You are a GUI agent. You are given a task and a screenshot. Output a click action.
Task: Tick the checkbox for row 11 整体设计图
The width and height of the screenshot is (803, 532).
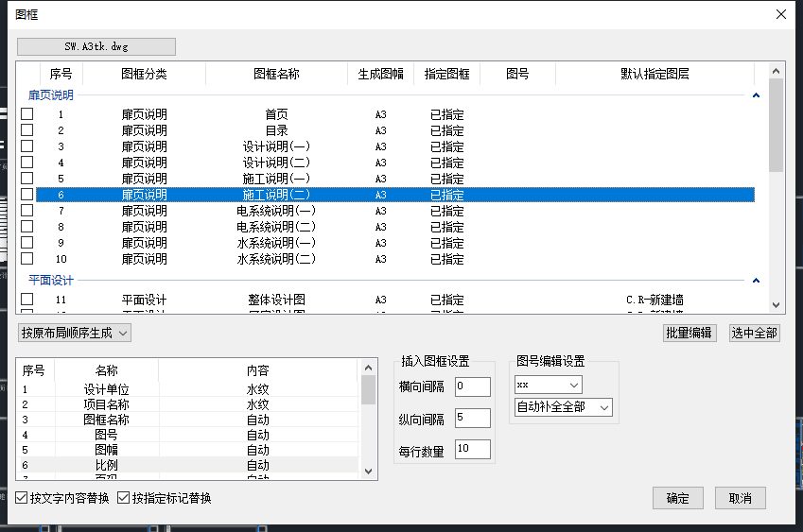pyautogui.click(x=27, y=300)
